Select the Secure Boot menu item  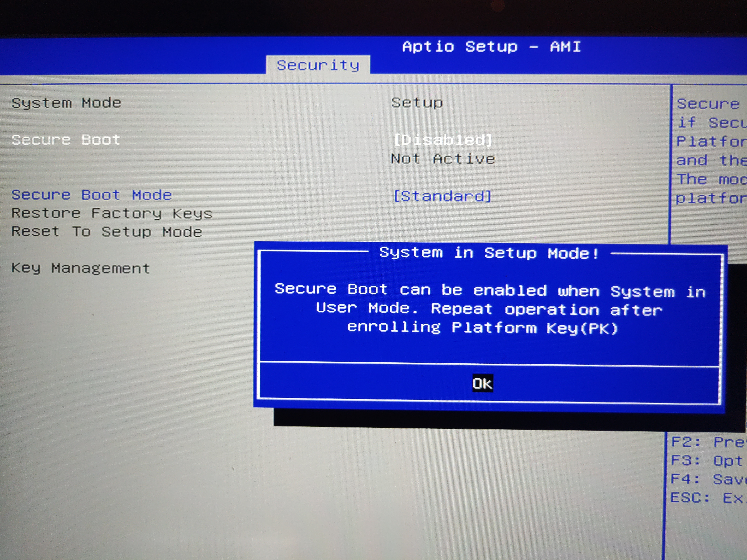66,140
